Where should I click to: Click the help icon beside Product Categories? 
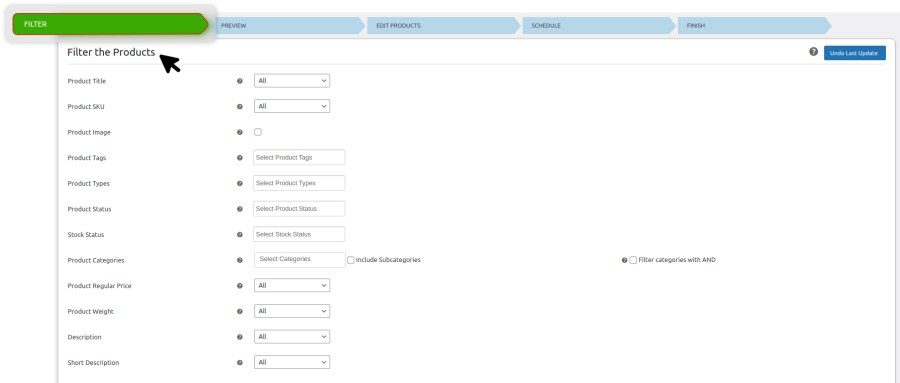[240, 260]
